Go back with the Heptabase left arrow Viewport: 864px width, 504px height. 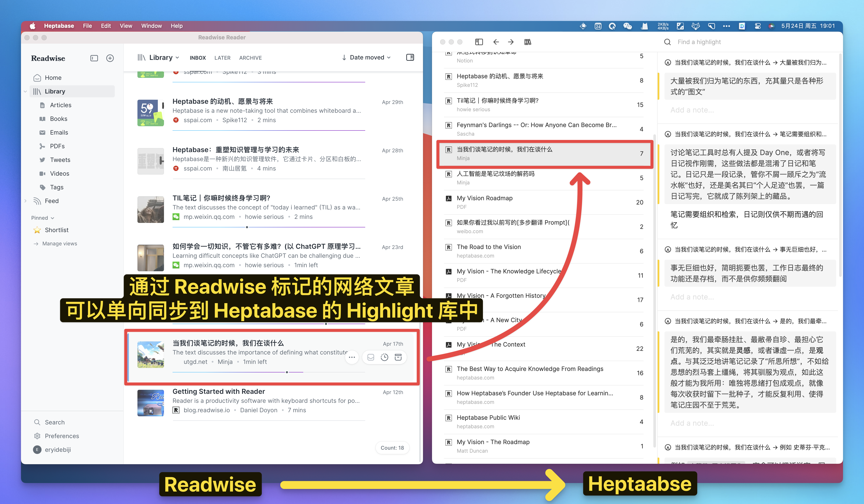[x=496, y=42]
